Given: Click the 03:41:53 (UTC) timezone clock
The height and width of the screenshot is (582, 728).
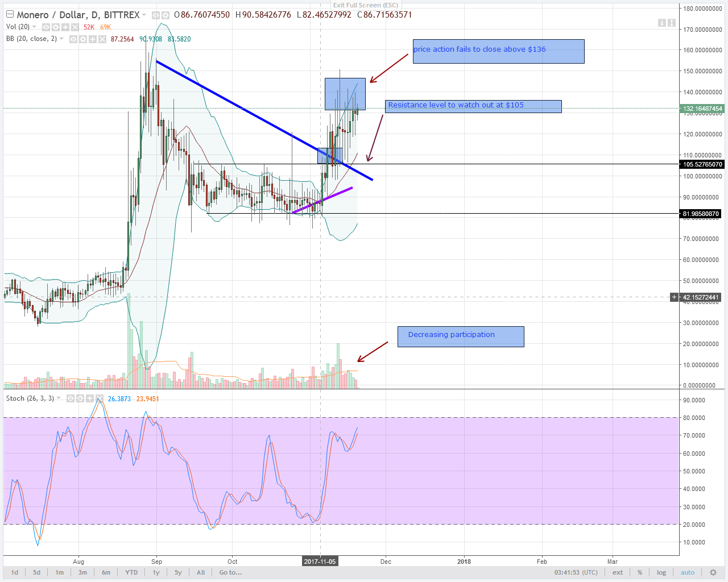Looking at the screenshot, I should 576,572.
